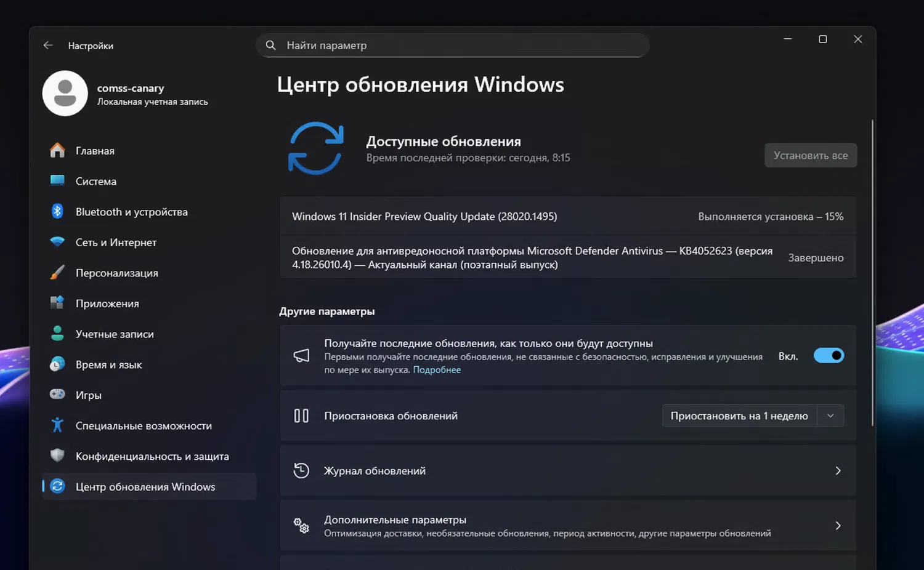Select Bluetooth и устройства in the sidebar

(131, 211)
